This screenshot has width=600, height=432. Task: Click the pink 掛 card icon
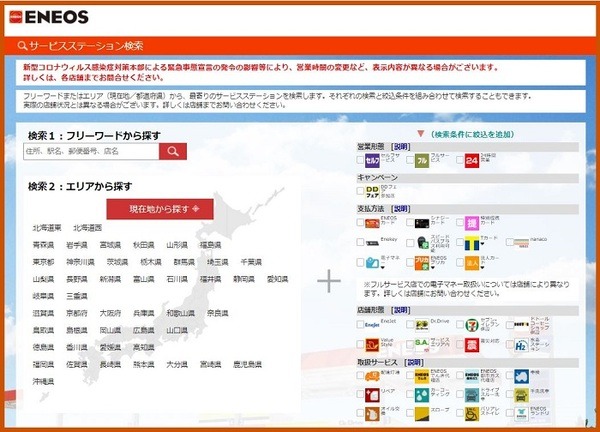(x=471, y=223)
